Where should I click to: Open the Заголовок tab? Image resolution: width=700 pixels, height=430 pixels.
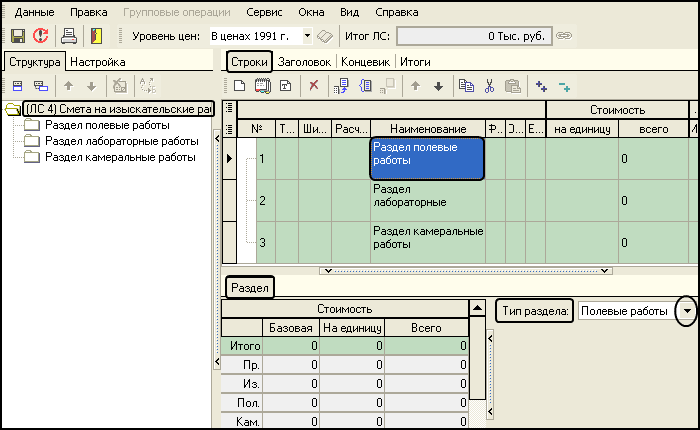(x=305, y=61)
